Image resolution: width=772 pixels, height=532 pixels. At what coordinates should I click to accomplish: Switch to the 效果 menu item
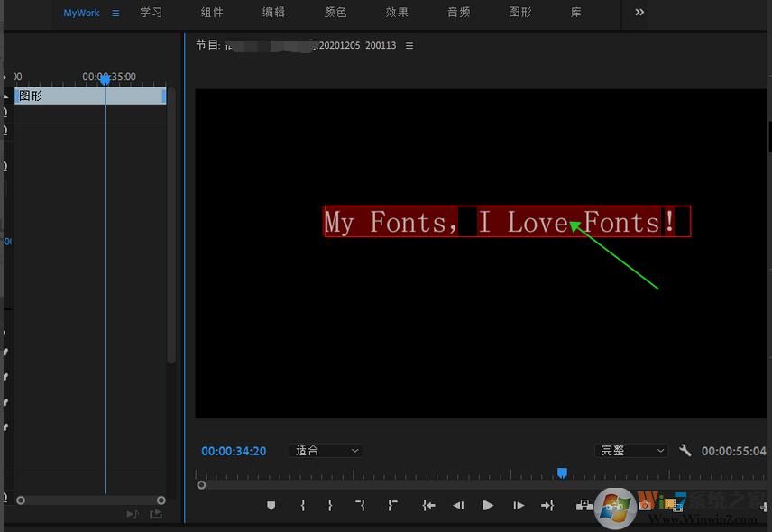(397, 13)
